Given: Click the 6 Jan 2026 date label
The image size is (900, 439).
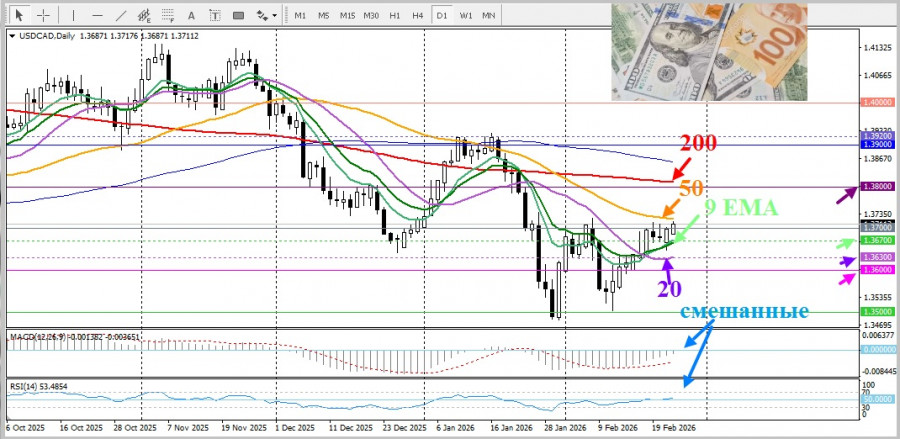Looking at the screenshot, I should click(x=456, y=429).
